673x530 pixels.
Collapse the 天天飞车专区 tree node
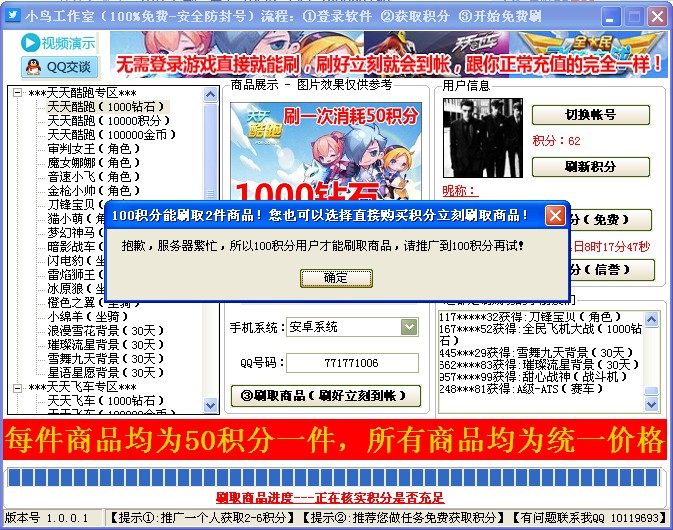17,388
